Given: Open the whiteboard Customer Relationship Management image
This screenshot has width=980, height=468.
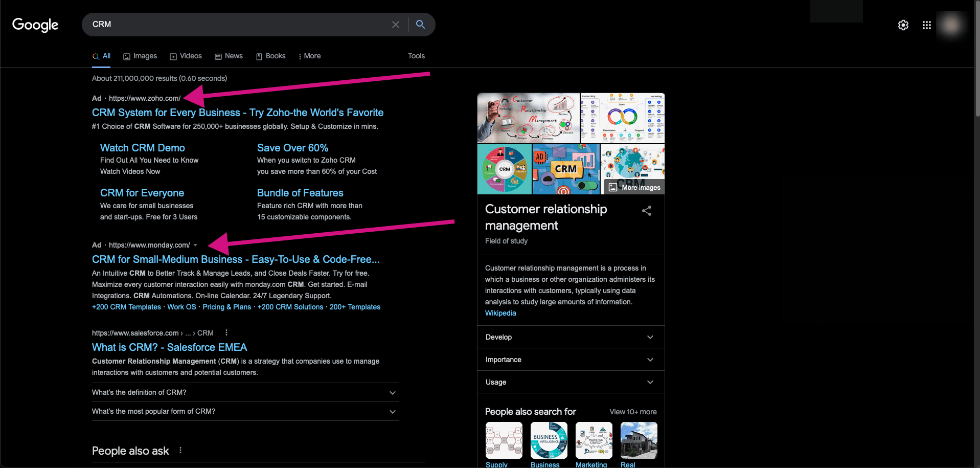Looking at the screenshot, I should (529, 118).
